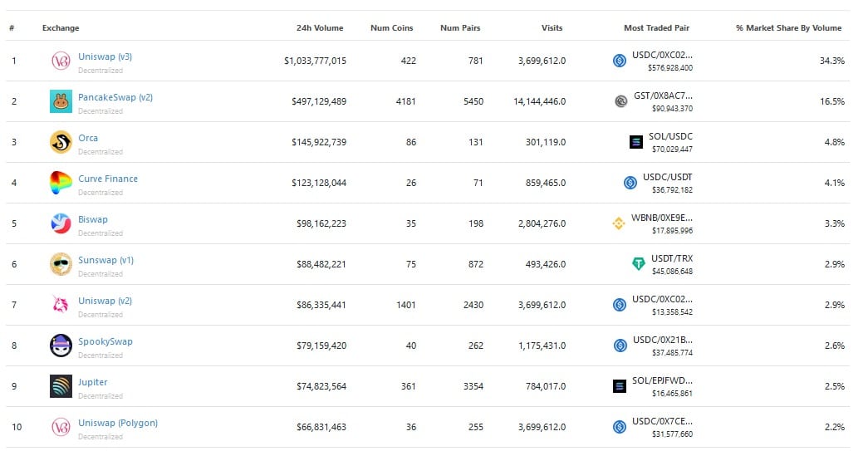The width and height of the screenshot is (868, 451).
Task: Select the 4.1% market share value
Action: (835, 183)
